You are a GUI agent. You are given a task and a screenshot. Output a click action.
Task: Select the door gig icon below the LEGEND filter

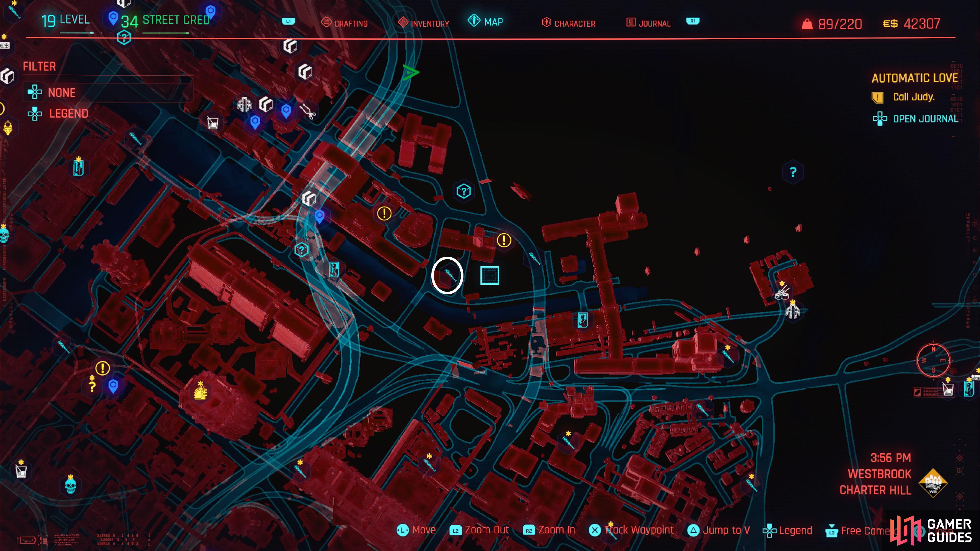coord(78,168)
